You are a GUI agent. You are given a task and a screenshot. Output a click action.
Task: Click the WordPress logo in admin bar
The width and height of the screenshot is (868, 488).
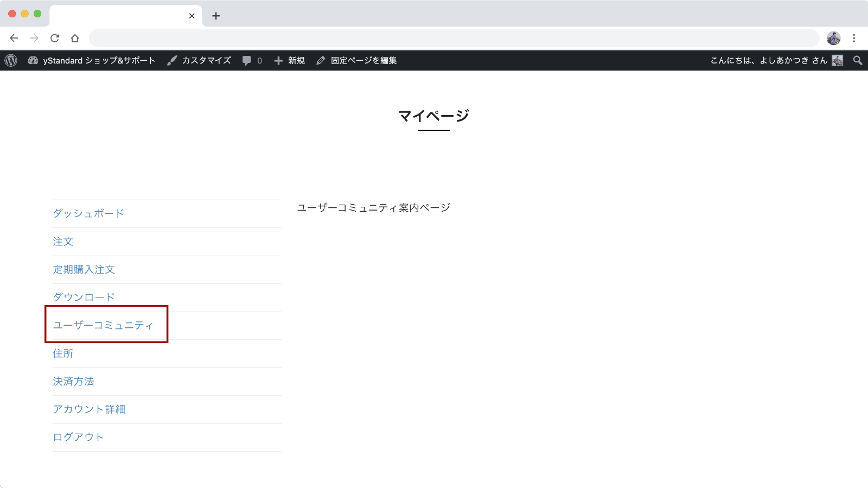(11, 60)
